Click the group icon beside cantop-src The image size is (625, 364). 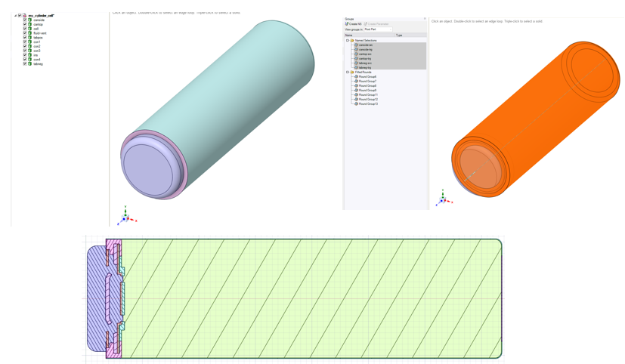tap(357, 54)
